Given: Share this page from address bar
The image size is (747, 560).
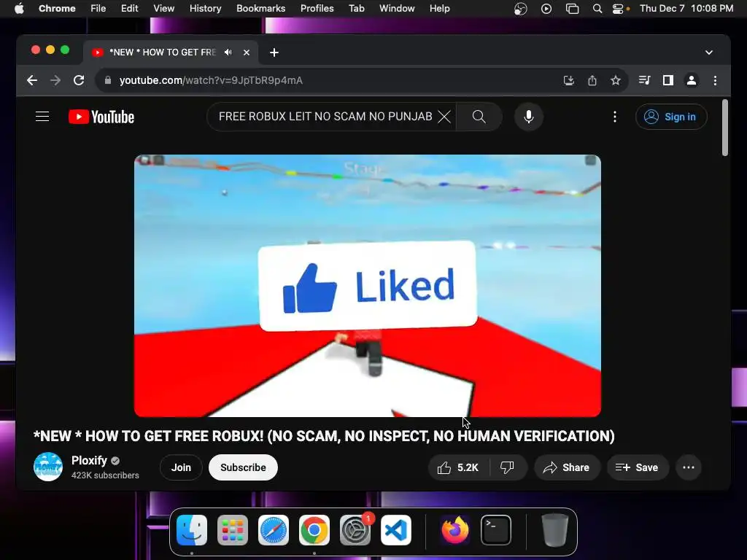Looking at the screenshot, I should [592, 80].
